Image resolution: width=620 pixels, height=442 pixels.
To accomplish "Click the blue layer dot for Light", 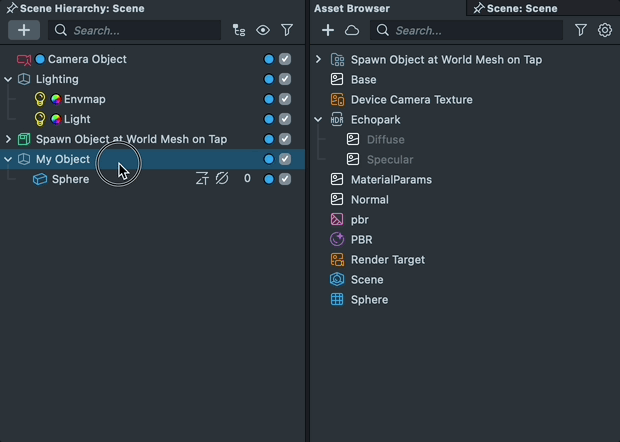I will [x=269, y=119].
